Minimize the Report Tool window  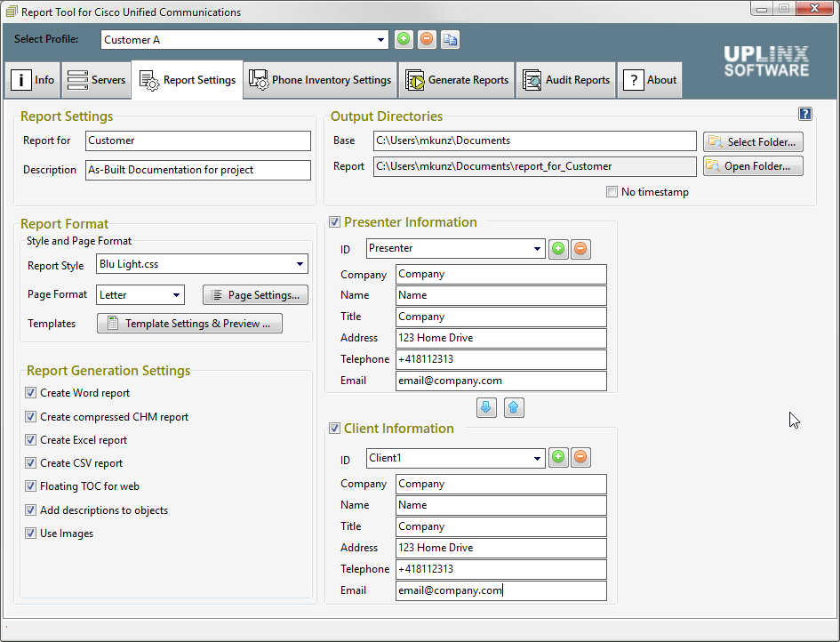pos(761,9)
